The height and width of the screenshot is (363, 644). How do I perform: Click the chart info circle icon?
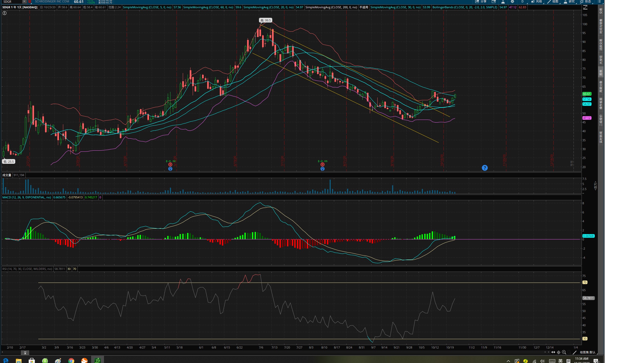click(5, 13)
